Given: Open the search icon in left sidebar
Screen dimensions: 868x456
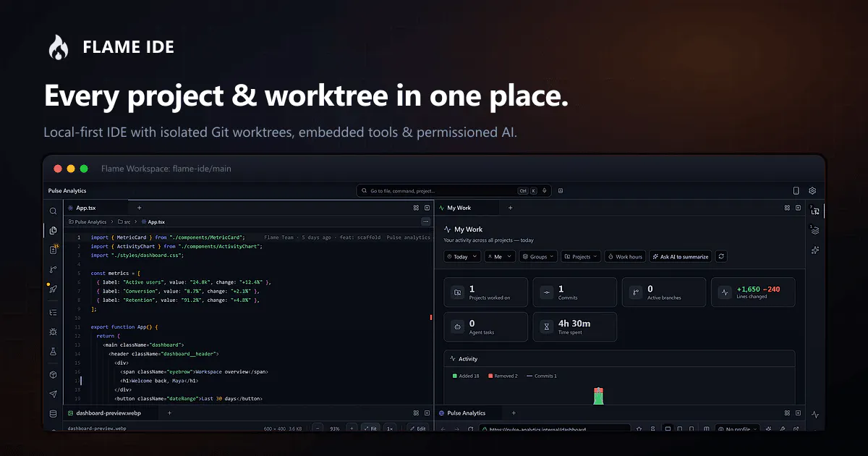Looking at the screenshot, I should [53, 211].
